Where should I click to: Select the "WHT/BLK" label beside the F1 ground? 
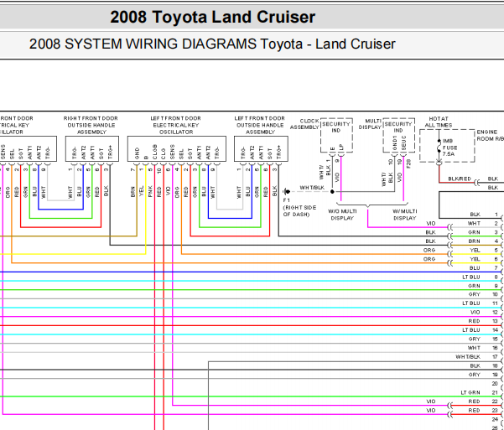312,188
